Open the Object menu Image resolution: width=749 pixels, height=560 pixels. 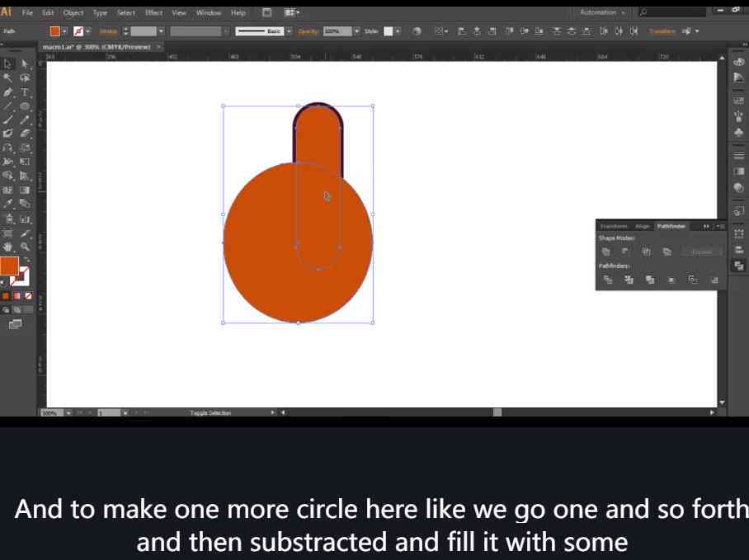73,13
